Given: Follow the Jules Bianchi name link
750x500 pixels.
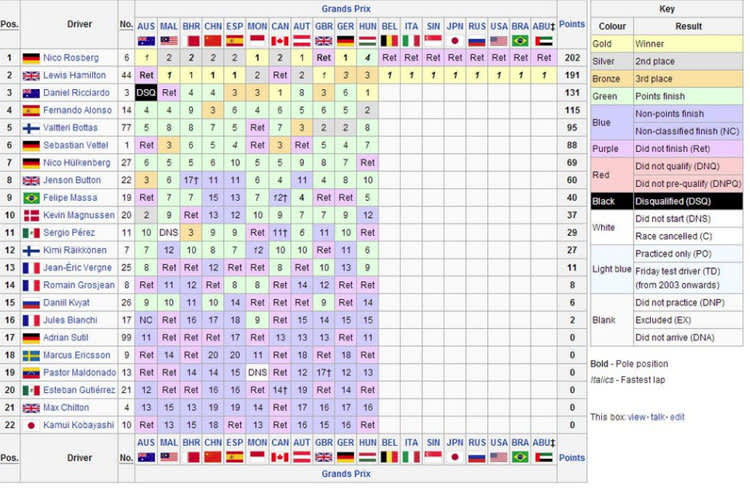Looking at the screenshot, I should (73, 320).
